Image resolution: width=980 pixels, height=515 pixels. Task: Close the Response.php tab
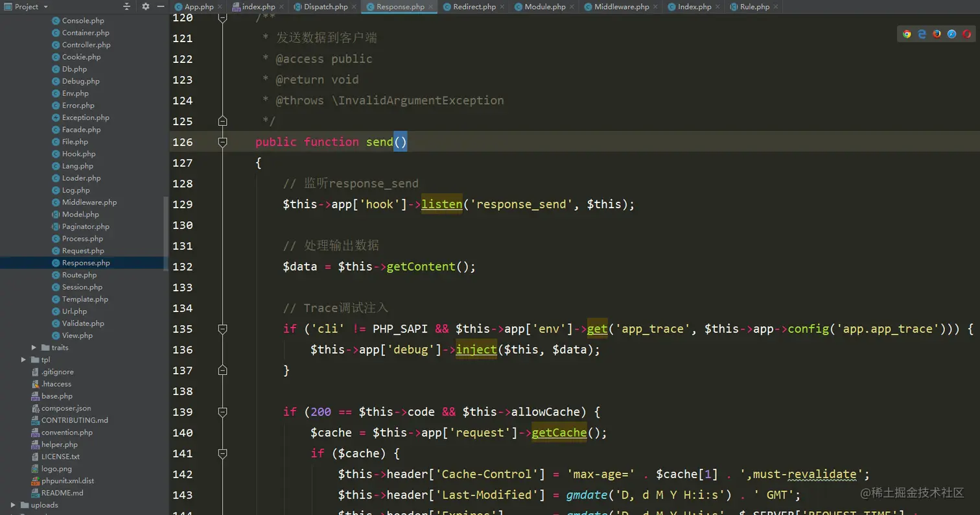[x=431, y=6]
